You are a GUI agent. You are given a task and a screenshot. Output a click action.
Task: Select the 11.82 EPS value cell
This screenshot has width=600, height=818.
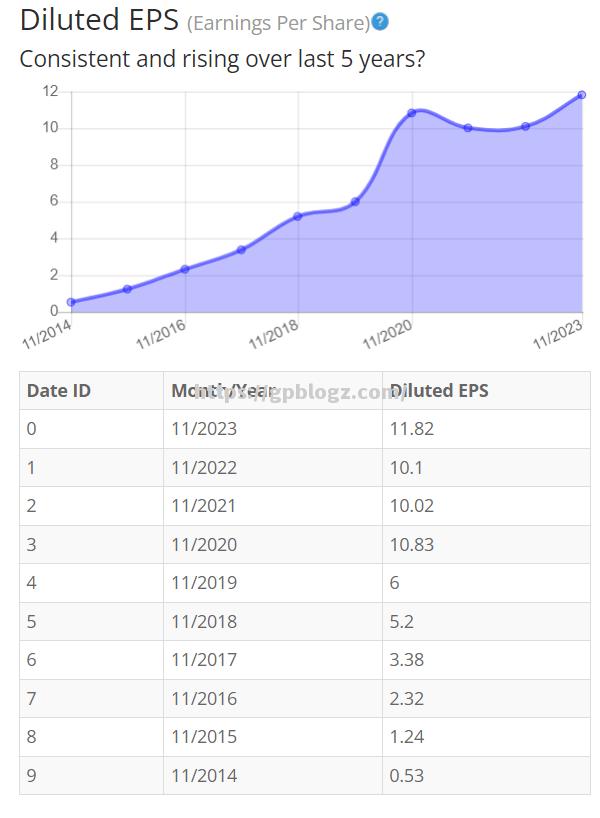[486, 429]
